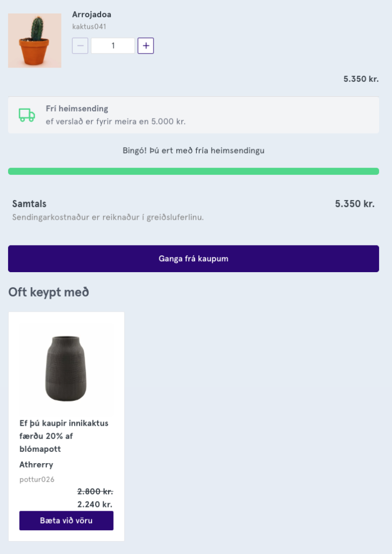Image resolution: width=392 pixels, height=554 pixels.
Task: Click the pottur026 product code
Action: pyautogui.click(x=37, y=479)
